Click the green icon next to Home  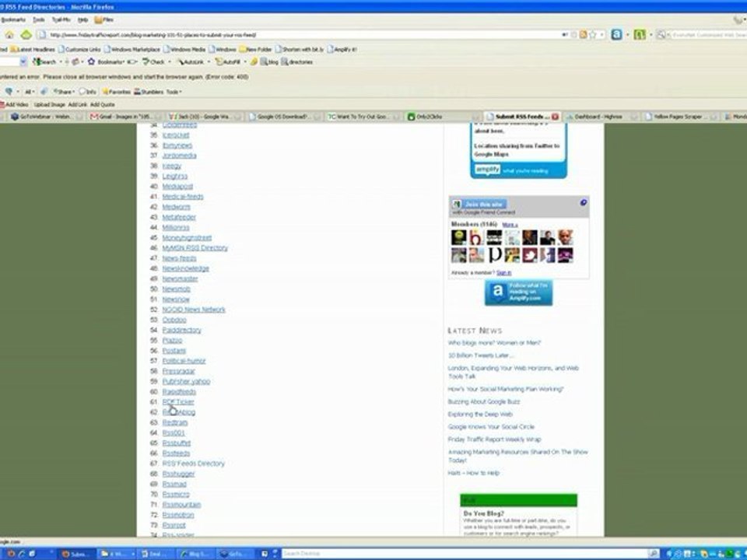click(26, 35)
